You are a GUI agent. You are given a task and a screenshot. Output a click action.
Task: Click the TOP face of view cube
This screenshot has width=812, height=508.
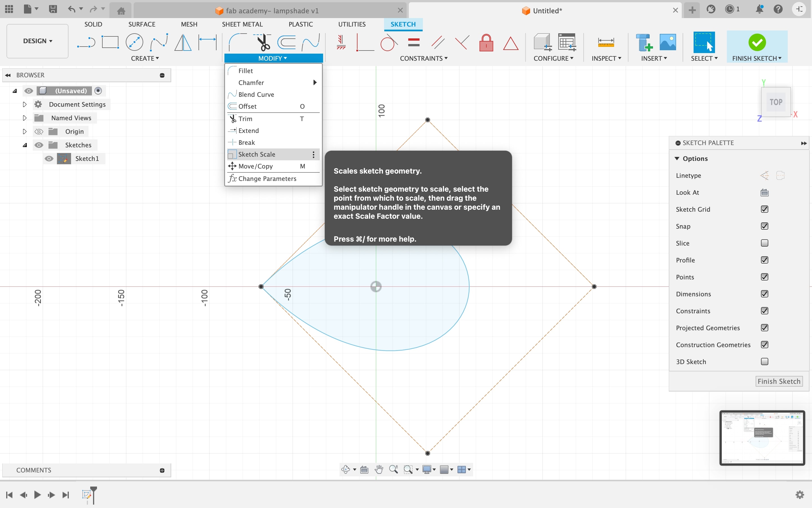[x=776, y=102]
